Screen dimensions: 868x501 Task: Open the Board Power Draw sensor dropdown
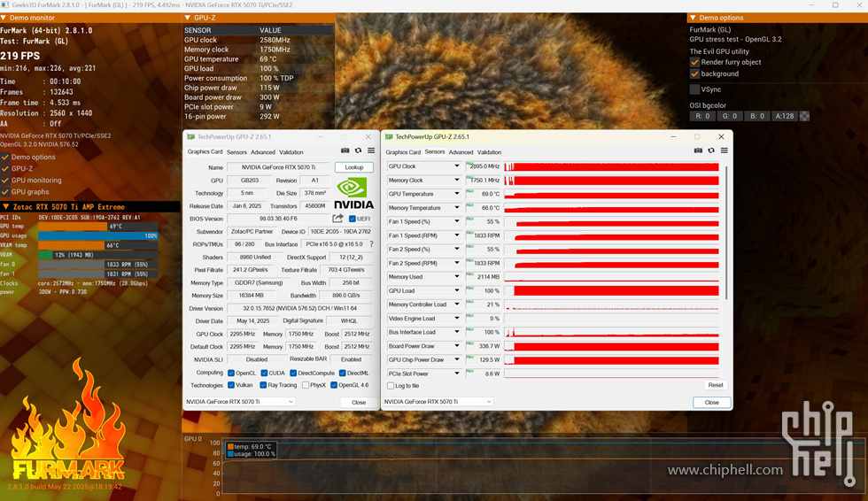pos(457,346)
